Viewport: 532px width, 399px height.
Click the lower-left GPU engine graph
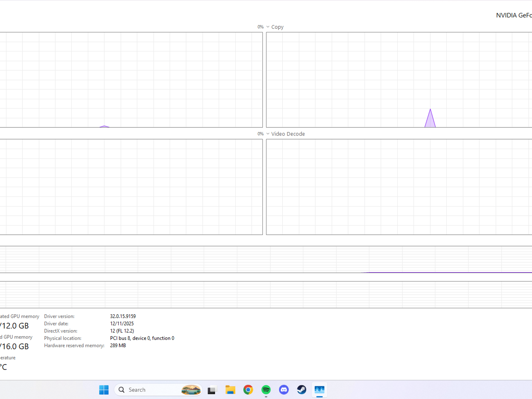pos(131,187)
